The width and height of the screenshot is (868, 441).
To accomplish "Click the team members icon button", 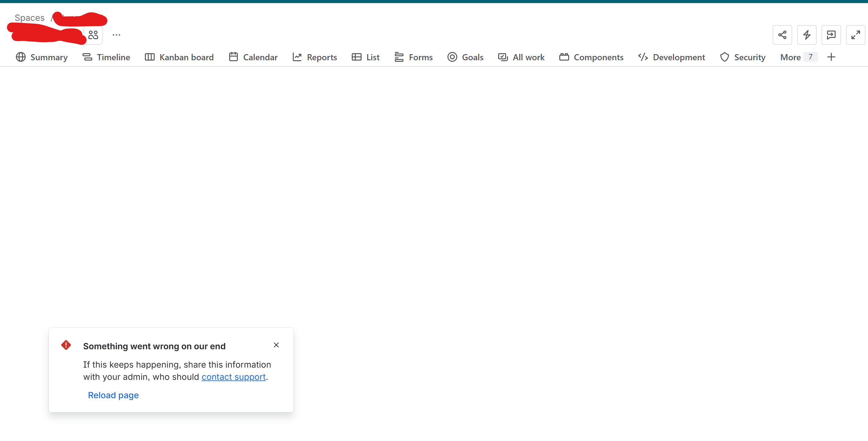I will click(x=93, y=35).
